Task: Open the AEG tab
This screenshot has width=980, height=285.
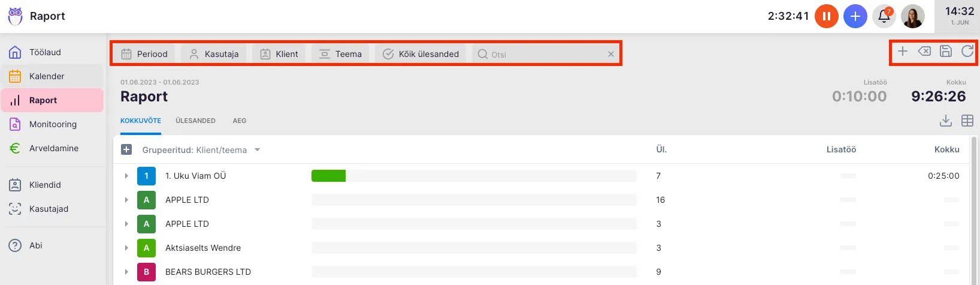Action: tap(240, 121)
